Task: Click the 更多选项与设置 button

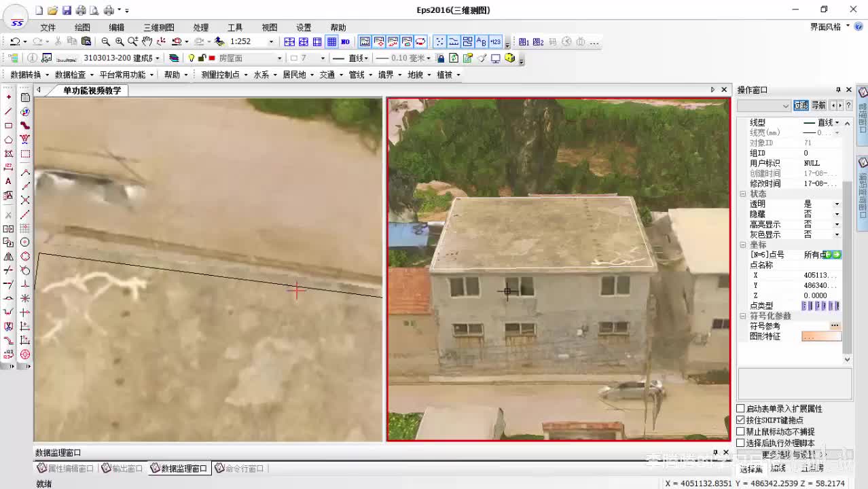Action: tap(793, 454)
